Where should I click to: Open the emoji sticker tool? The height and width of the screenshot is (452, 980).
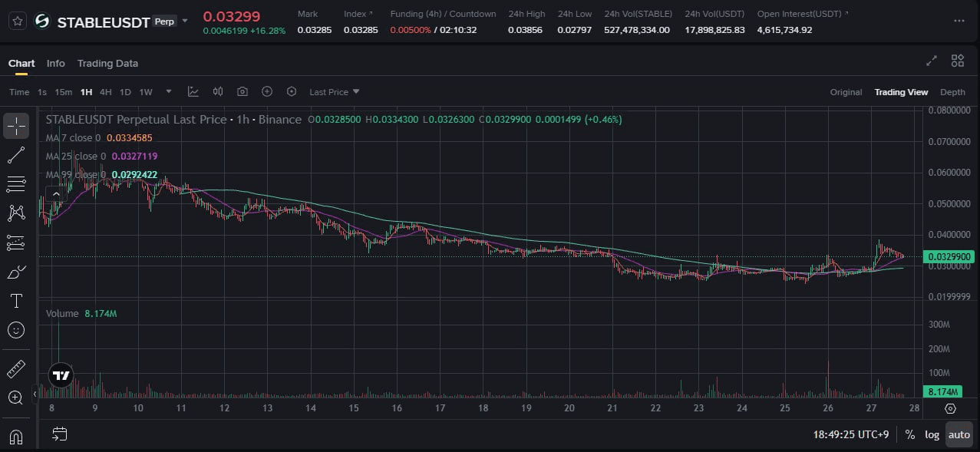pyautogui.click(x=16, y=329)
